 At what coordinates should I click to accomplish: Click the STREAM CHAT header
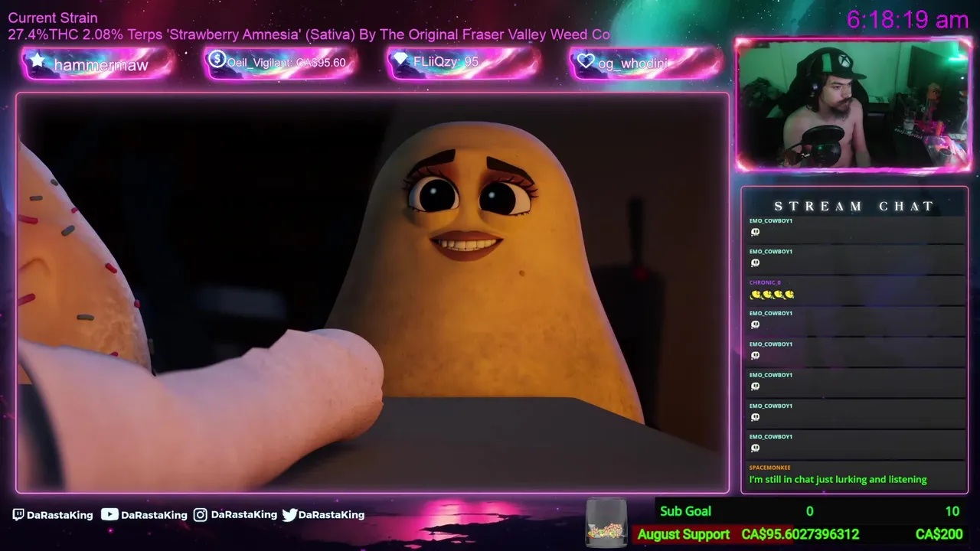click(x=854, y=207)
